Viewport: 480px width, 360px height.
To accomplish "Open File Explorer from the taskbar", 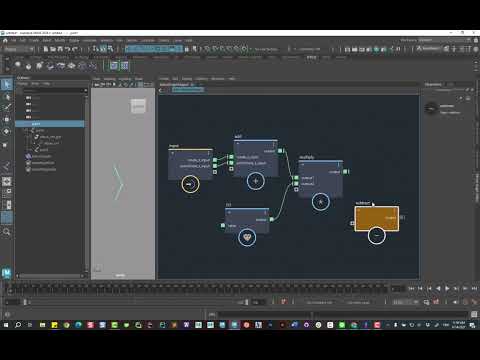I will point(42,324).
